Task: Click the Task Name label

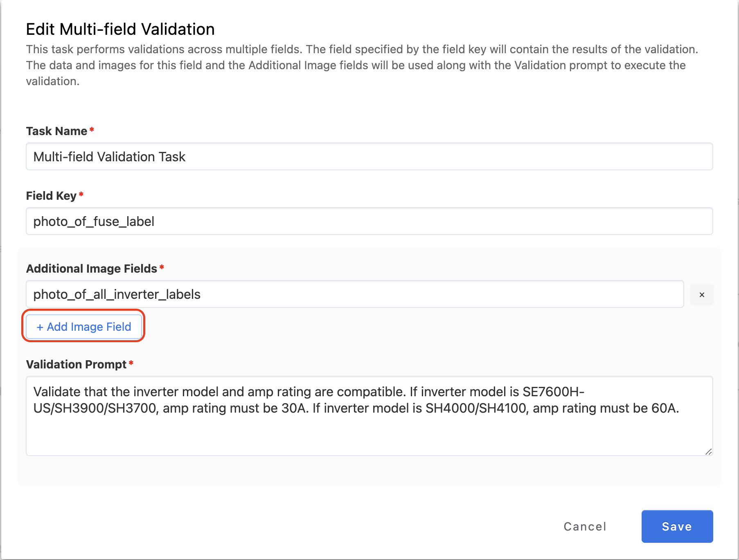Action: tap(56, 131)
